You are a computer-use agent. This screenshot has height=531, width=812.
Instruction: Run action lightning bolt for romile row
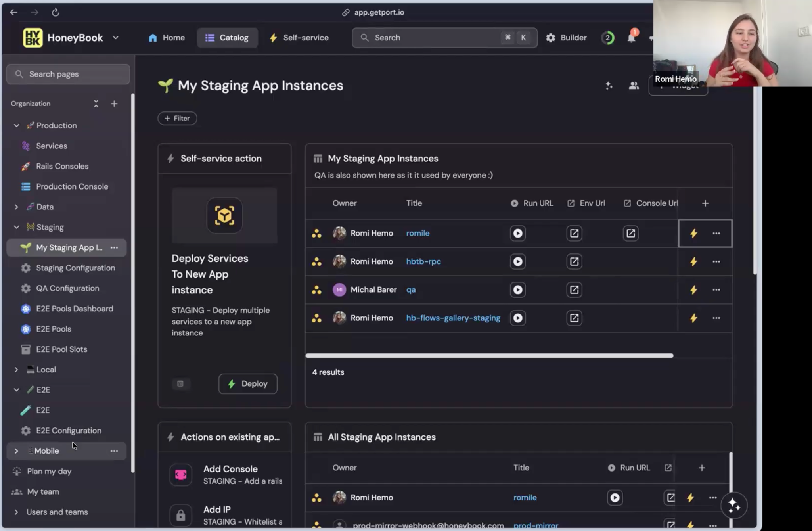(x=693, y=233)
